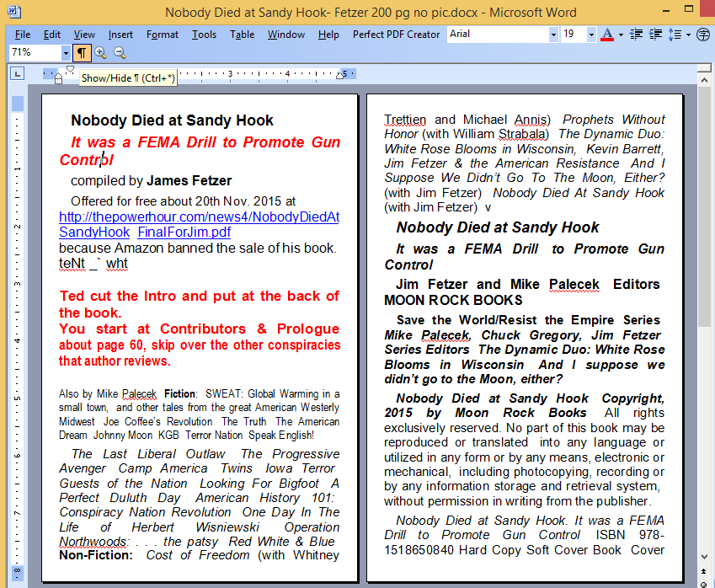Click the left indent marker on ruler
Viewport: 715px width, 588px height.
(58, 79)
